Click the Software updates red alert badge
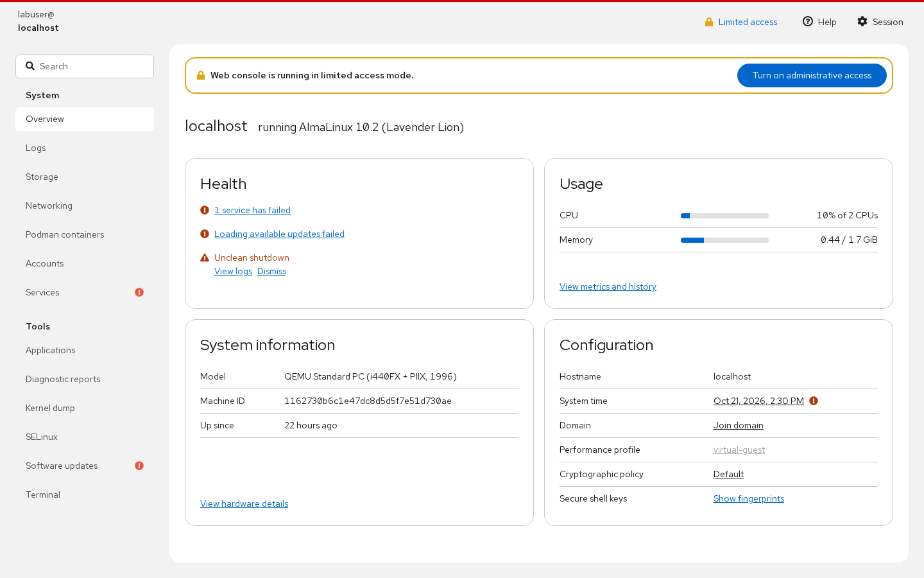 pyautogui.click(x=139, y=466)
